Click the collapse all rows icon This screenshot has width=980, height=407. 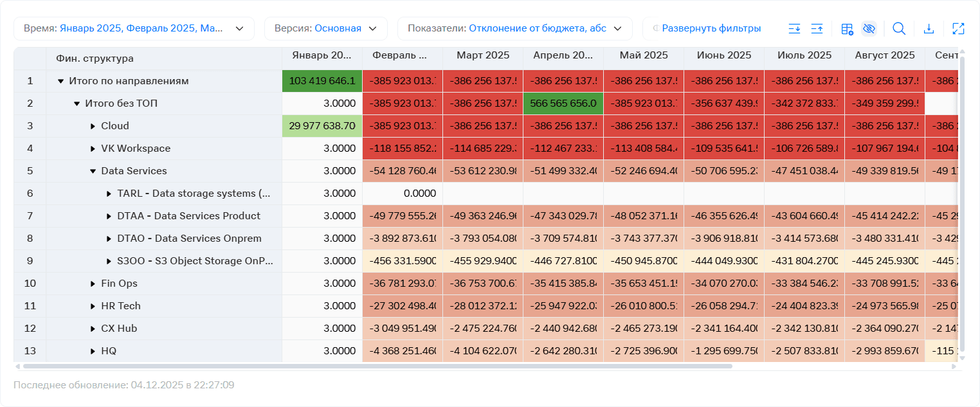coord(817,28)
